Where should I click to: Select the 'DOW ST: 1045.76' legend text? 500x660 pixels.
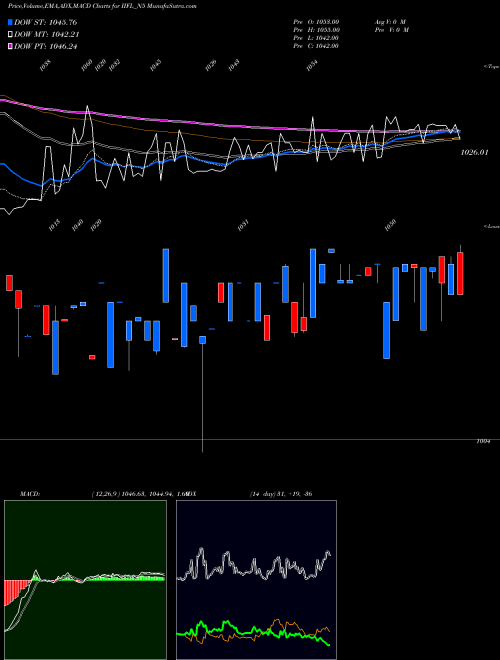pos(45,22)
